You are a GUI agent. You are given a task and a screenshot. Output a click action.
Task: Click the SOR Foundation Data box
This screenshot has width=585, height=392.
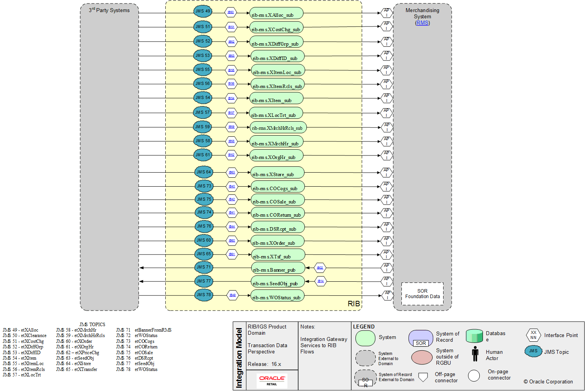coord(422,293)
